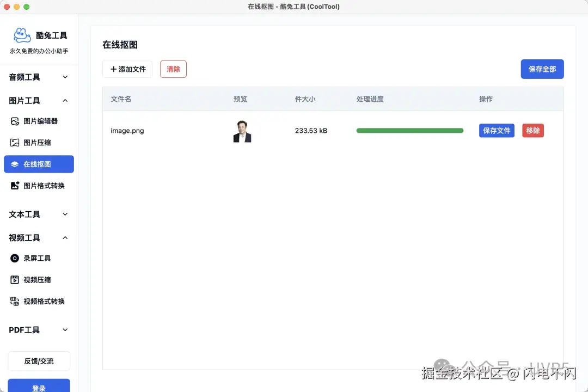Image resolution: width=588 pixels, height=392 pixels.
Task: Click the 添加文件 add file button
Action: [x=127, y=69]
